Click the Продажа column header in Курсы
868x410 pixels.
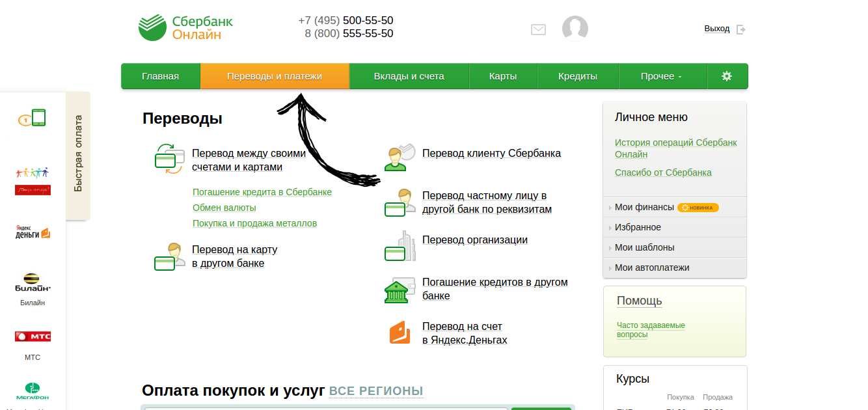point(718,397)
